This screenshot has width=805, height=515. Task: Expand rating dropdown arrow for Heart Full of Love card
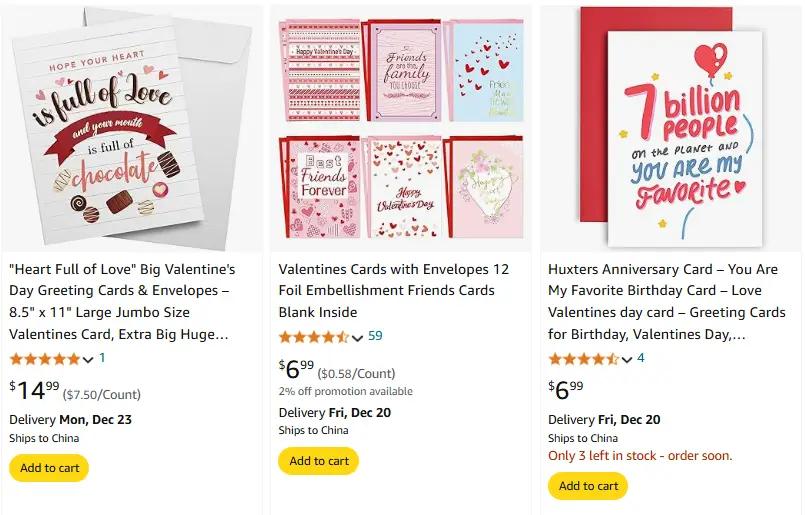click(88, 360)
